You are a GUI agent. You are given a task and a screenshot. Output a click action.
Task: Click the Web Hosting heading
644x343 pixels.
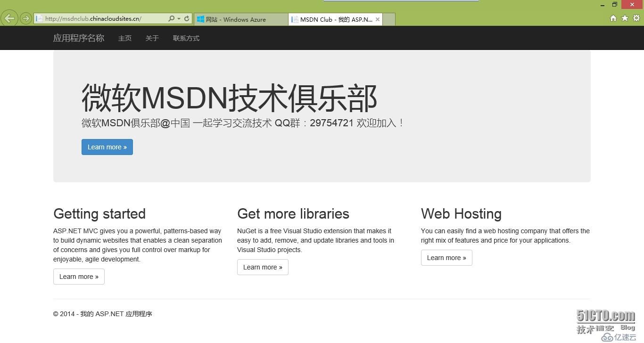[x=461, y=214]
